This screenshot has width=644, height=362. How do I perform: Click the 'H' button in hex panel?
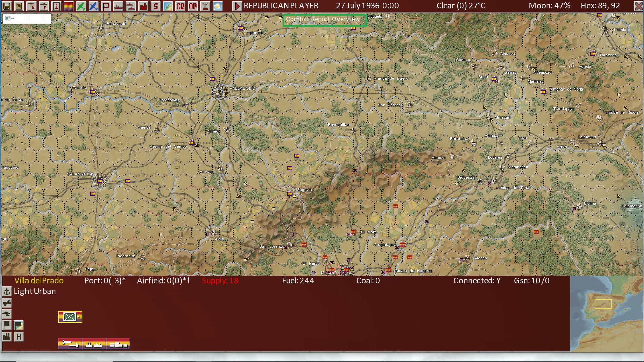19,337
